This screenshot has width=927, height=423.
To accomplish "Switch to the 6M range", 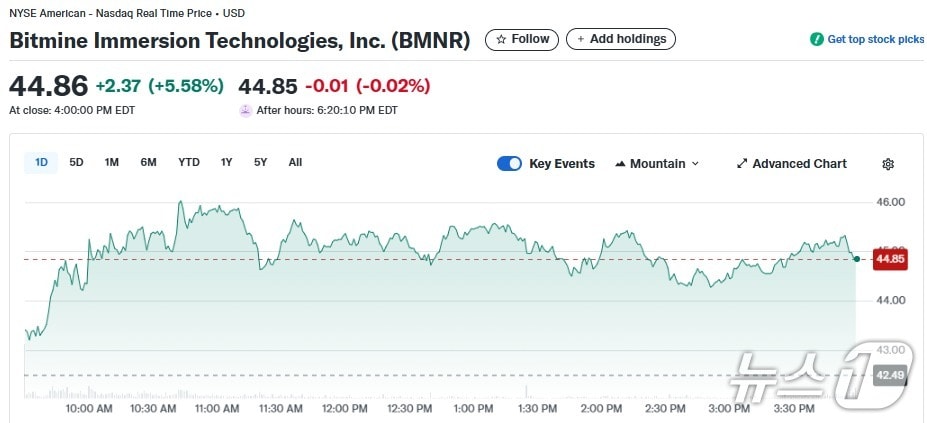I will tap(148, 163).
